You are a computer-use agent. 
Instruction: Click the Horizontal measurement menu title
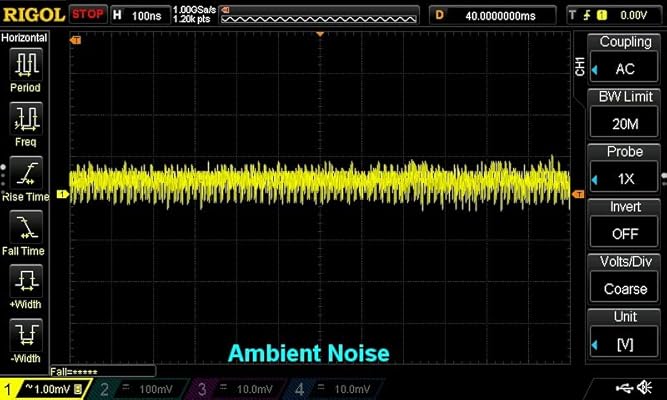pyautogui.click(x=24, y=37)
